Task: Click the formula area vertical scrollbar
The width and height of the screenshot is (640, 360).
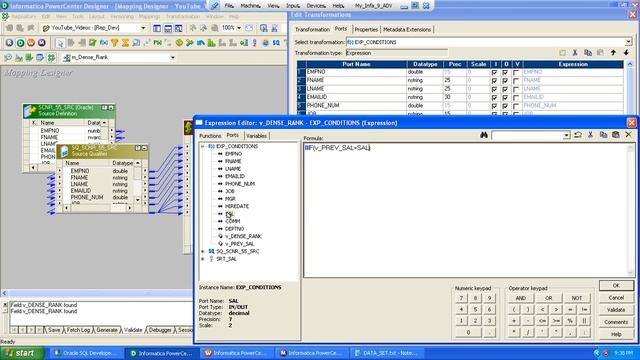Action: pyautogui.click(x=630, y=210)
